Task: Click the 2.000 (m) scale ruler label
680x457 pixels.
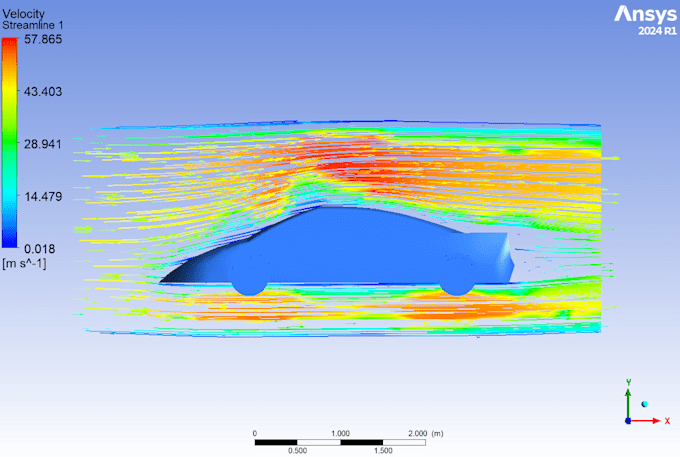Action: (x=426, y=433)
